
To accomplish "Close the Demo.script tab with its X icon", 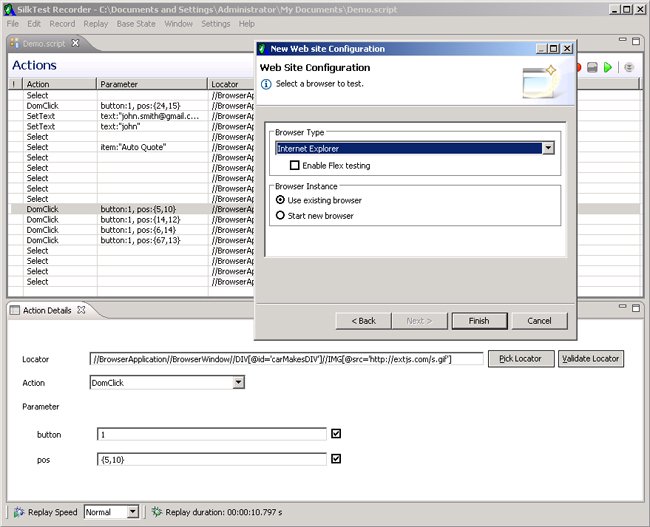I will click(75, 43).
